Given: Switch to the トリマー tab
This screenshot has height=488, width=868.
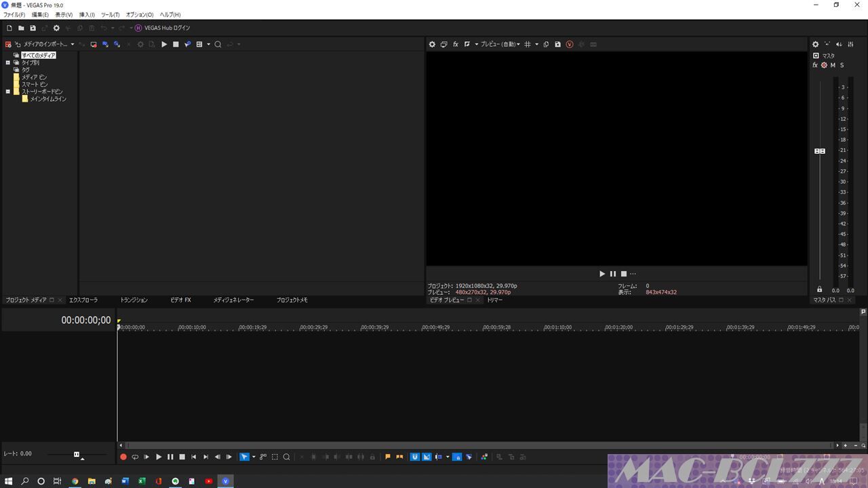Looking at the screenshot, I should click(x=494, y=300).
